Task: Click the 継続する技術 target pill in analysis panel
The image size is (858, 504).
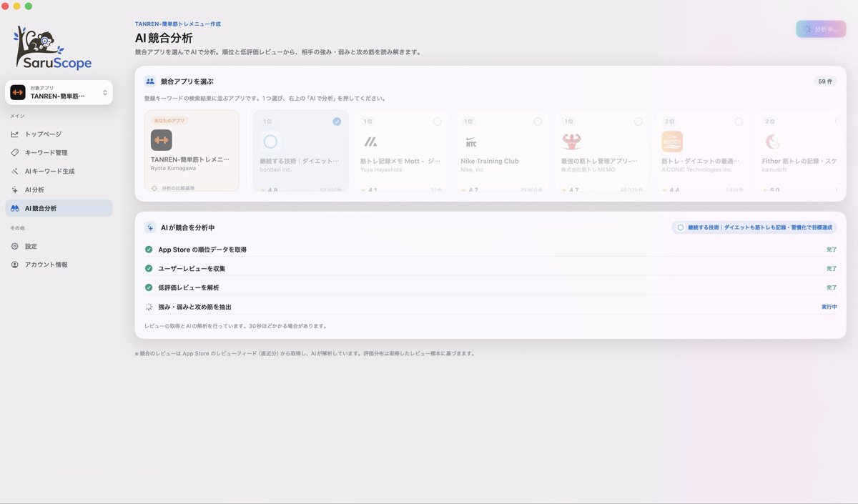Action: pyautogui.click(x=754, y=227)
